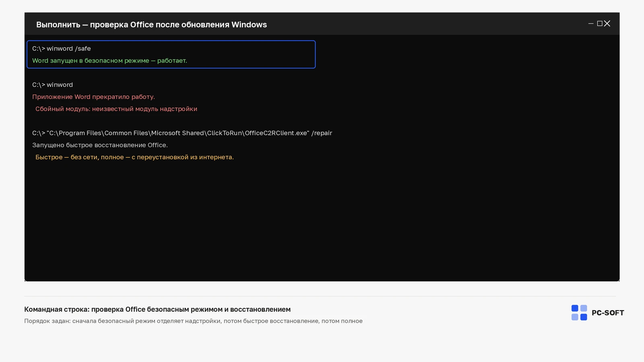Image resolution: width=644 pixels, height=362 pixels.
Task: Select "Запущено быстрое восстановление Office." output
Action: point(100,145)
